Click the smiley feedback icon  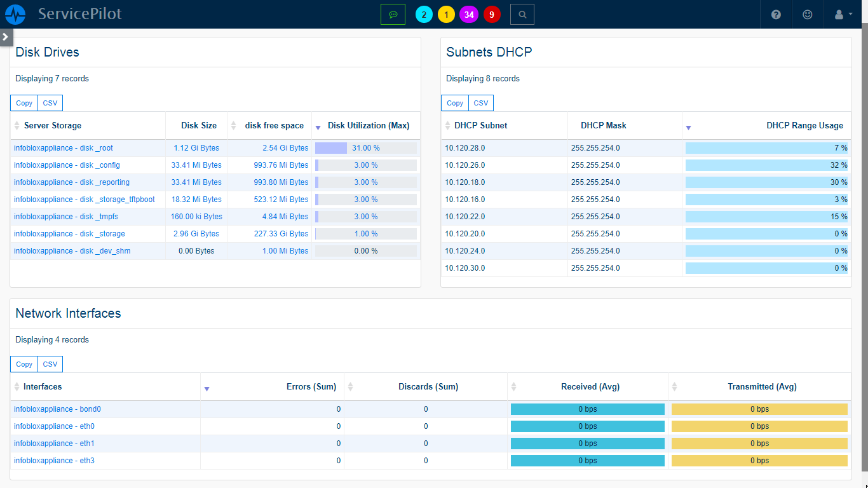coord(807,14)
